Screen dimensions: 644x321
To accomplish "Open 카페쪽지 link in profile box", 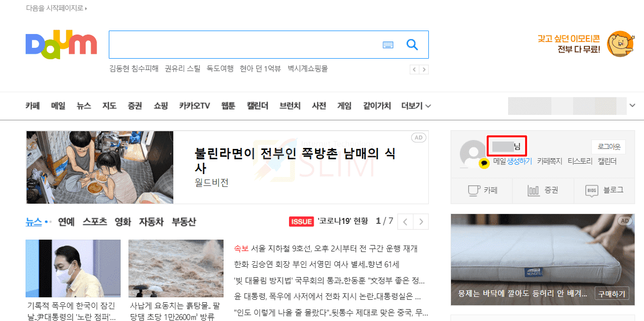I will point(549,161).
